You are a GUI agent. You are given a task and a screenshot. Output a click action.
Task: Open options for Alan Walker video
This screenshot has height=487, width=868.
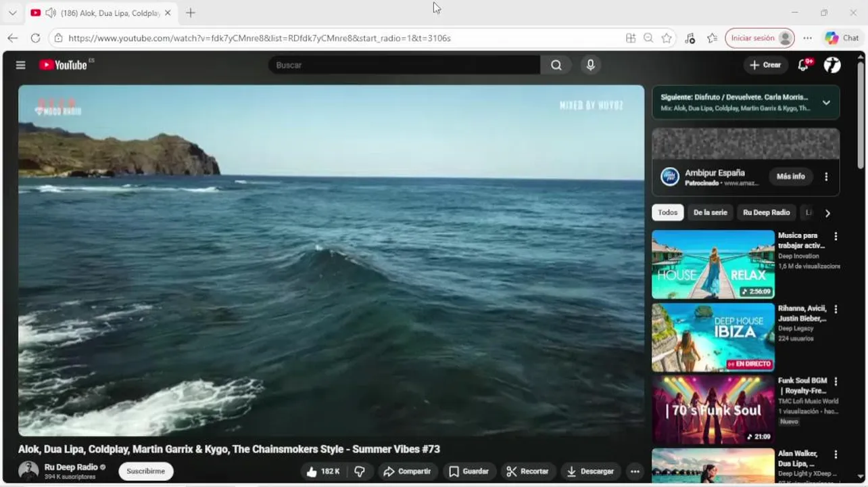(836, 455)
